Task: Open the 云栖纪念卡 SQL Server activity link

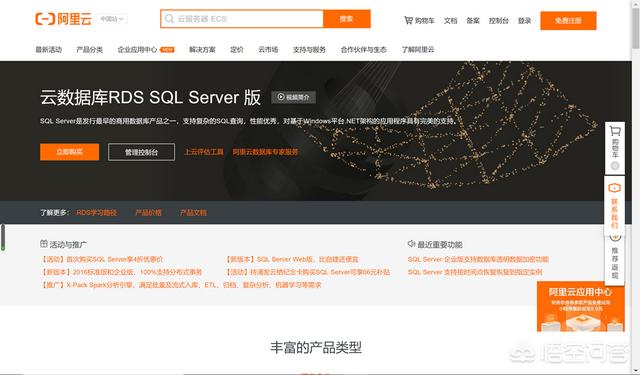Action: 308,272
